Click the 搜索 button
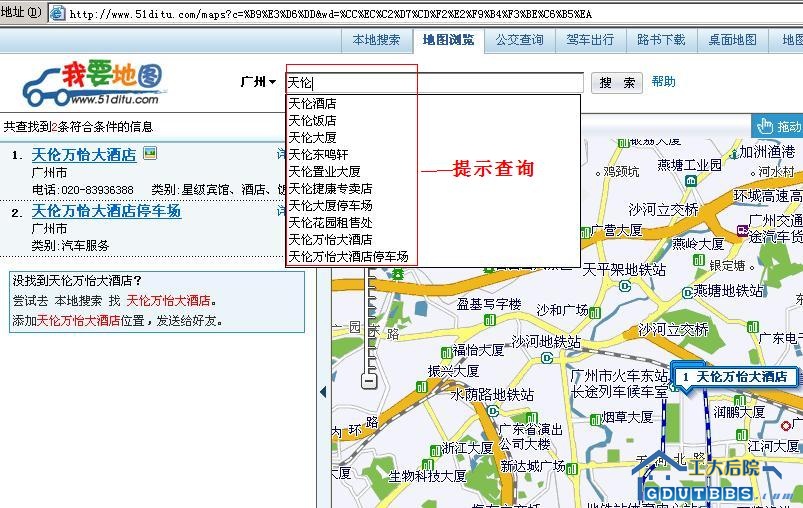 pyautogui.click(x=618, y=82)
